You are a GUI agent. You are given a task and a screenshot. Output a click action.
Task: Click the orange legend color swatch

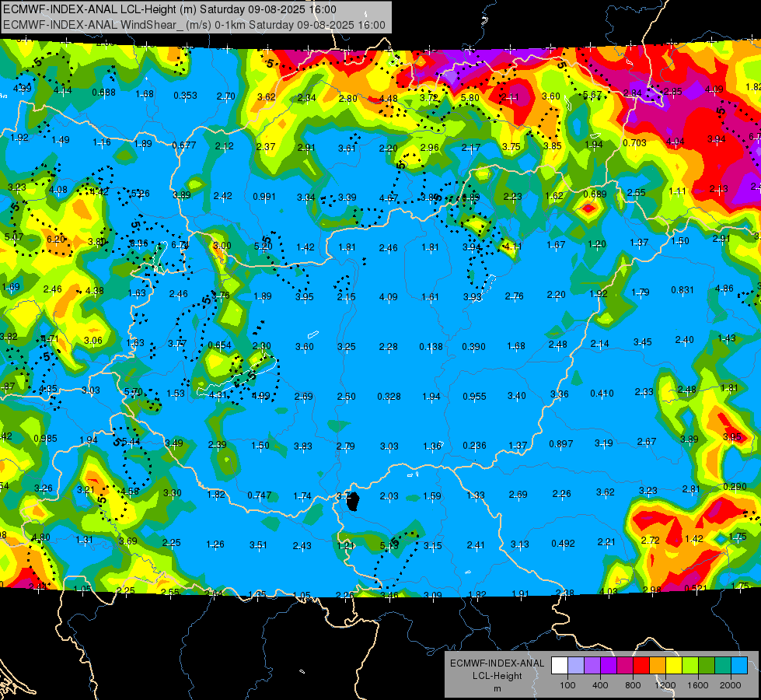[x=658, y=666]
